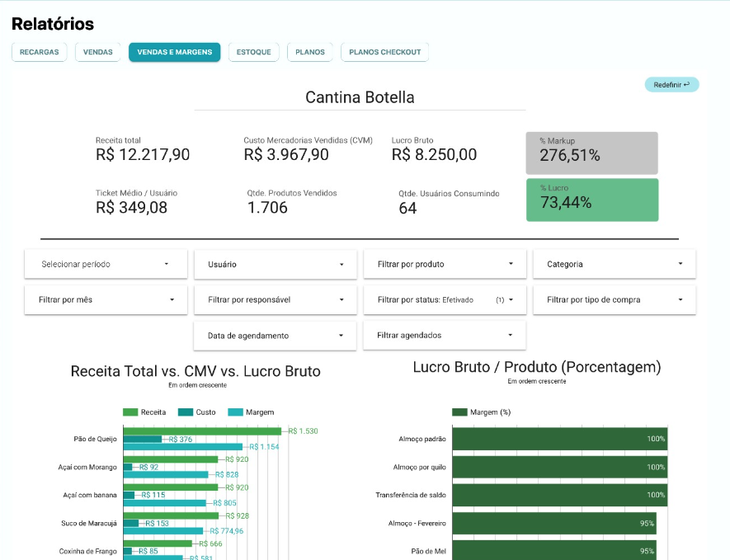The height and width of the screenshot is (560, 730).
Task: Click the green % Lucro summary card
Action: 591,199
